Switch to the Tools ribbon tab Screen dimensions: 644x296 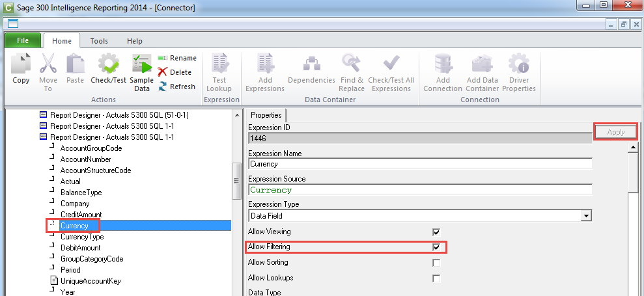[99, 41]
